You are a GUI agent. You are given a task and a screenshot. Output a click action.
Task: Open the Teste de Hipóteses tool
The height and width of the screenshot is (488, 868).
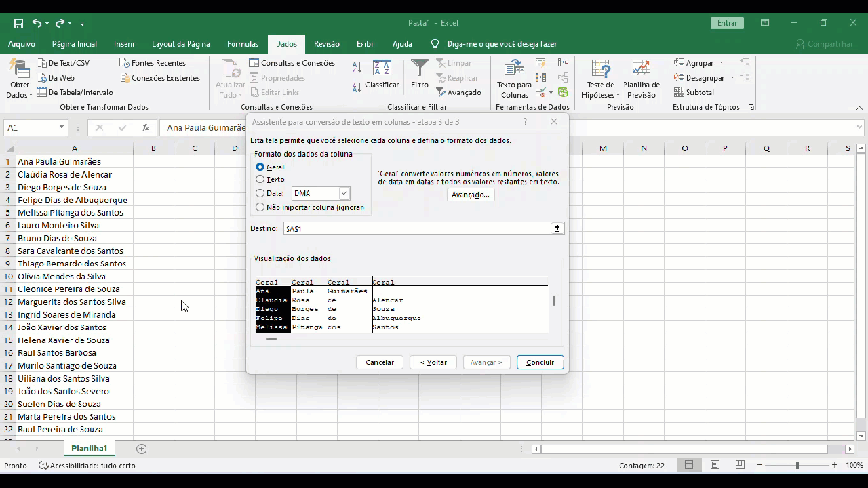(600, 69)
